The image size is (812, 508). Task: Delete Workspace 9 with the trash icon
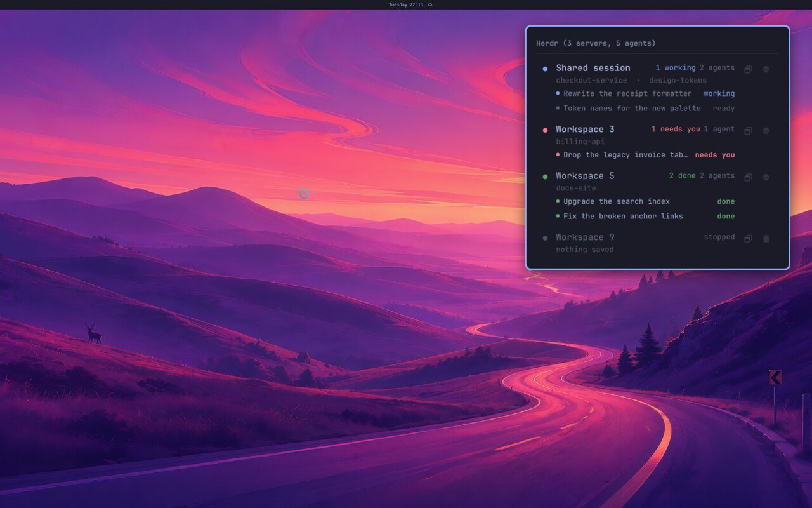click(x=766, y=239)
